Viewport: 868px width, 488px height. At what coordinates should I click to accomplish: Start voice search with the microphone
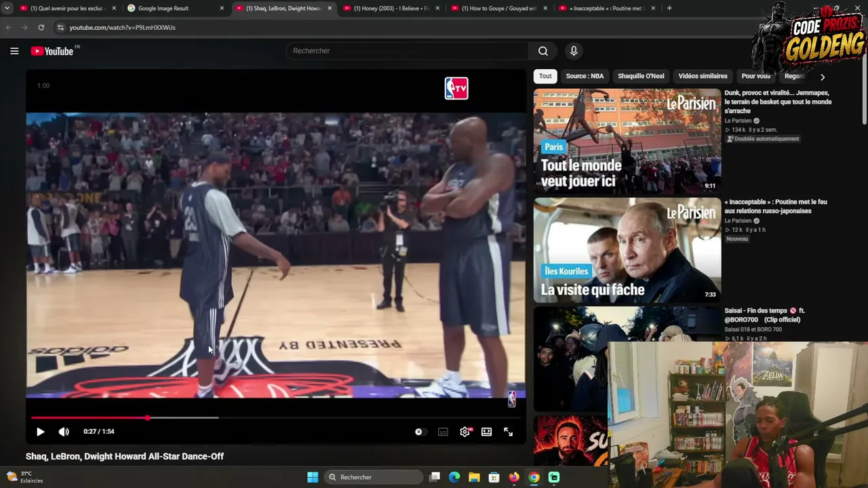tap(574, 51)
